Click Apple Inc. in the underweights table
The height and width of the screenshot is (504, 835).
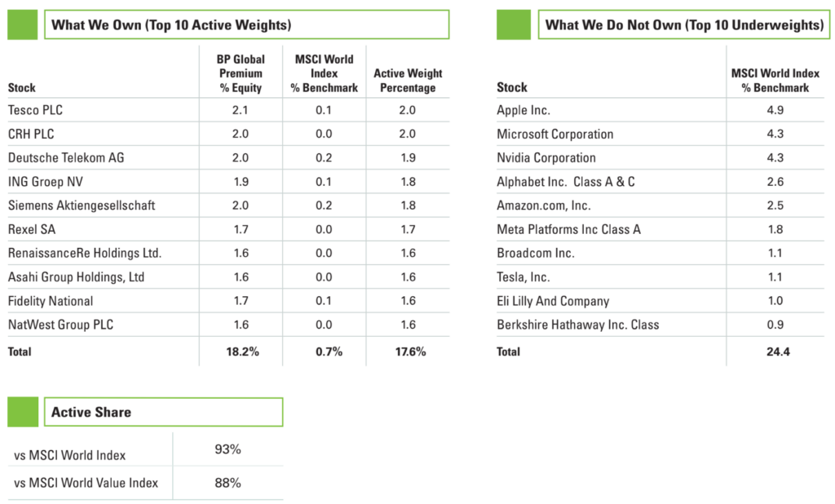[524, 110]
